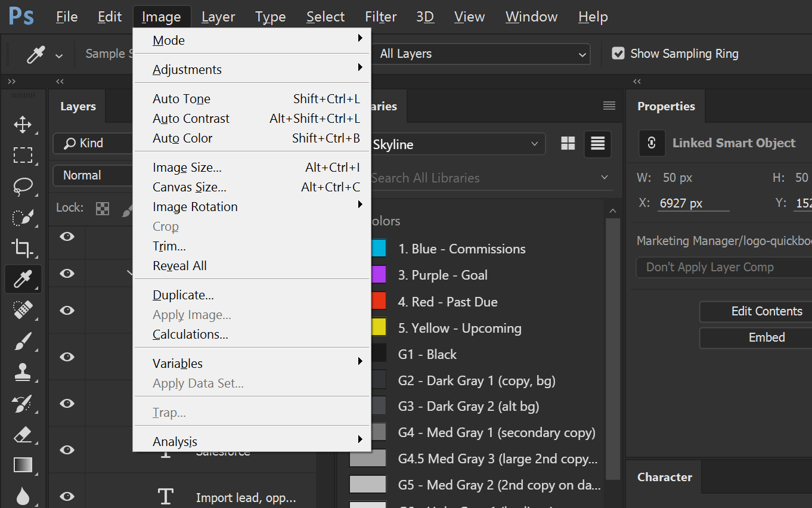Collapse Layers panel group with double left arrows
Image resolution: width=812 pixels, height=508 pixels.
(x=60, y=81)
